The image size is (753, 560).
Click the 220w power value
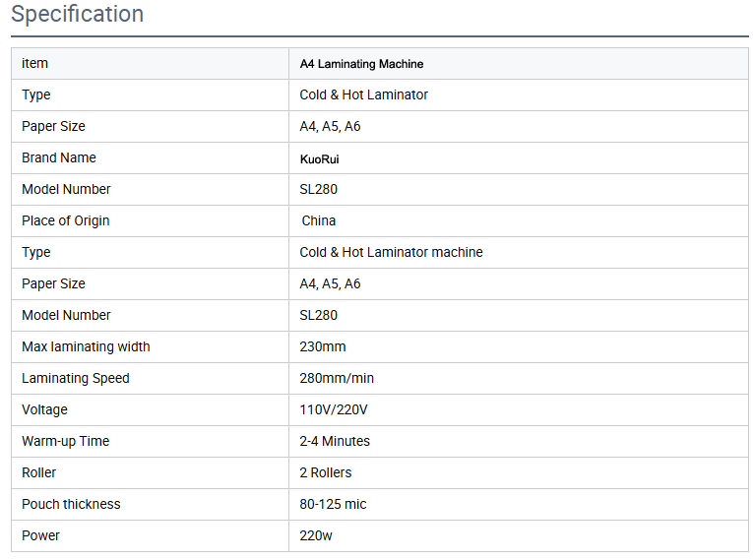click(x=317, y=536)
